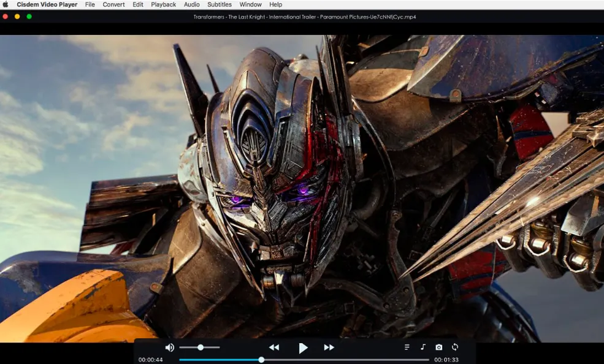Screen dimensions: 604x364
Task: Open the Help menu
Action: [x=275, y=5]
